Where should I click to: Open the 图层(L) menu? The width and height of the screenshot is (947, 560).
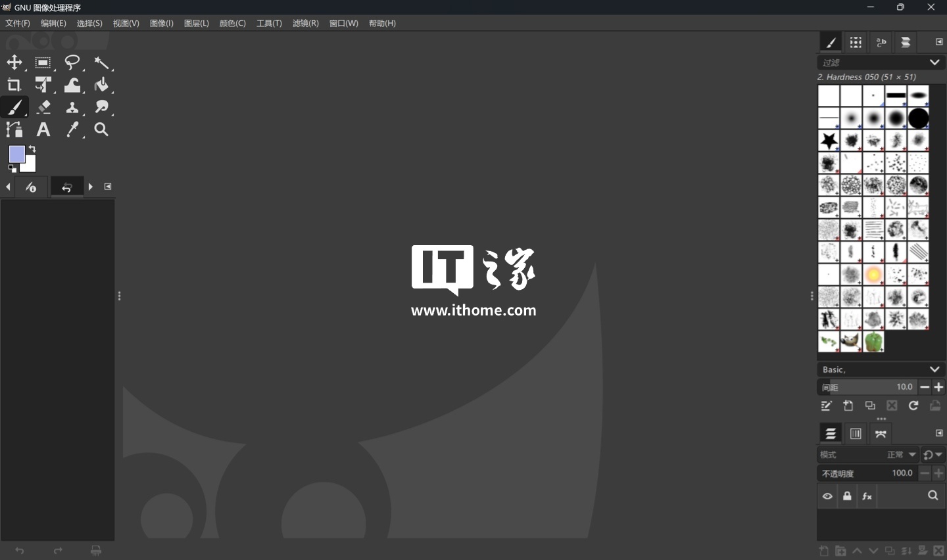pyautogui.click(x=197, y=23)
